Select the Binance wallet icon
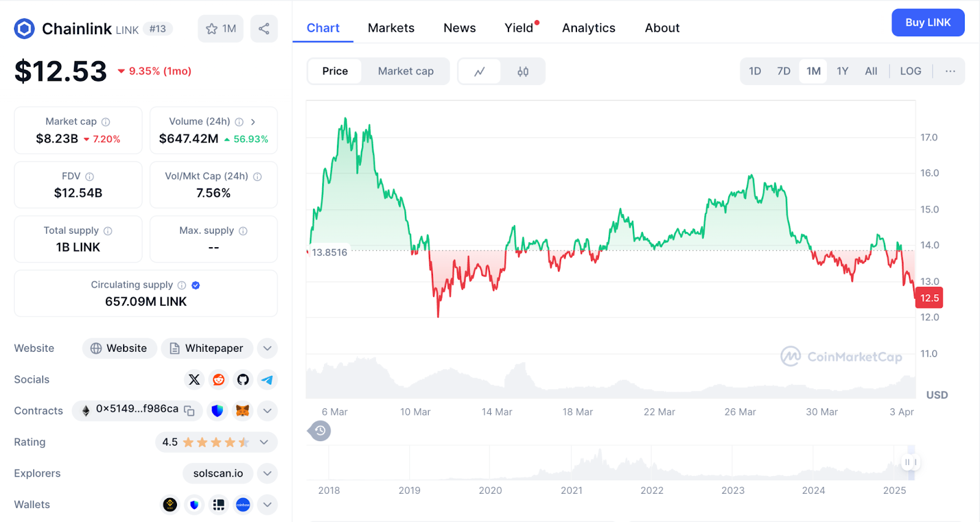 170,504
